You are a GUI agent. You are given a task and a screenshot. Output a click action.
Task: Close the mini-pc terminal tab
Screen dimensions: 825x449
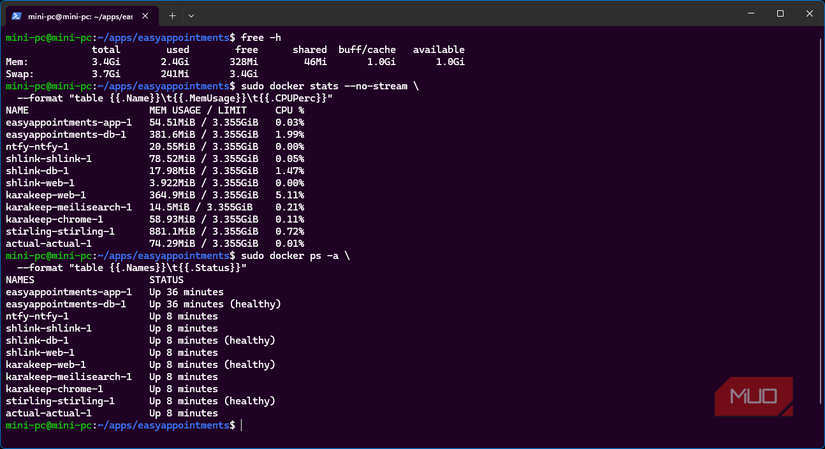(145, 16)
